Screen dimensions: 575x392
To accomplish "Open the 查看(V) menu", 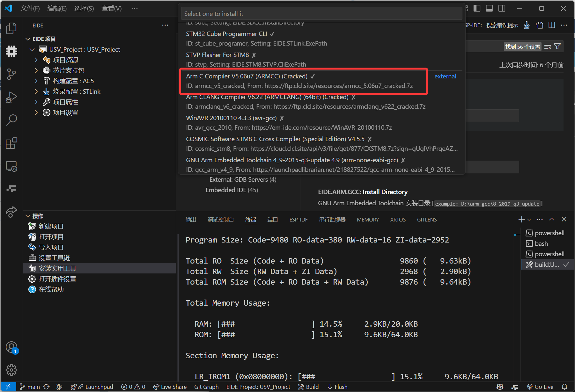I will (111, 8).
